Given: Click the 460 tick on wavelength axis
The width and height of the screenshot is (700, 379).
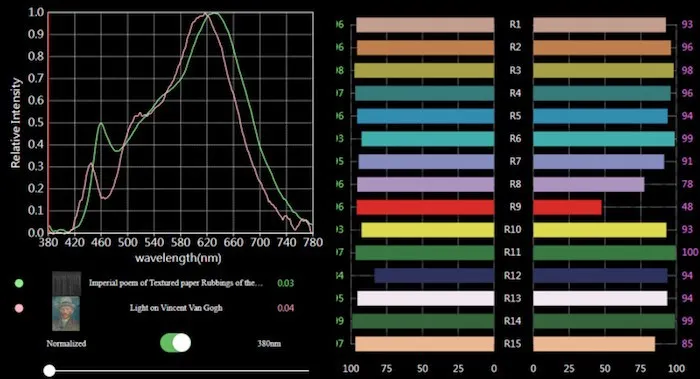Looking at the screenshot, I should pos(101,242).
